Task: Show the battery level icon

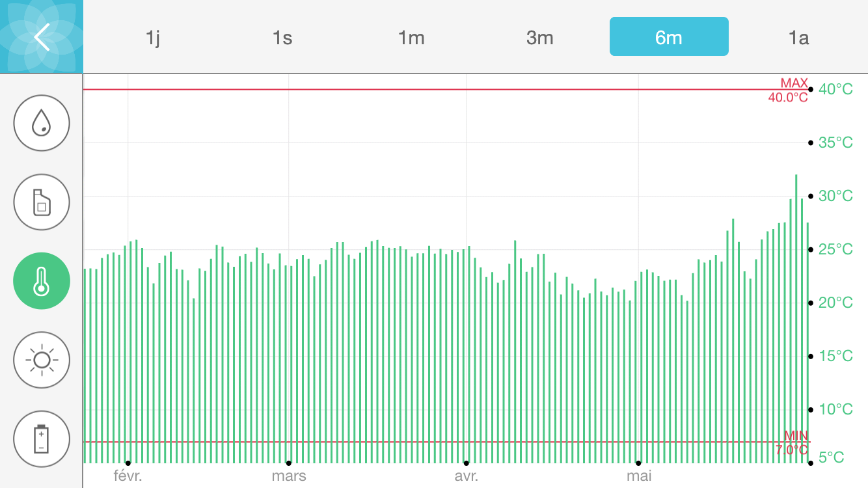Action: click(x=42, y=439)
